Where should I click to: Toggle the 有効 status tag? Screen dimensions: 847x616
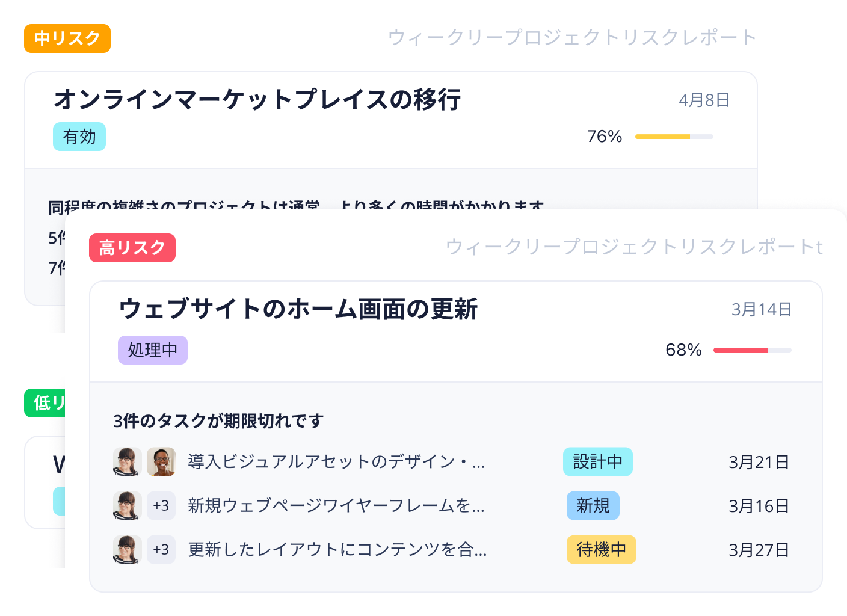coord(79,137)
